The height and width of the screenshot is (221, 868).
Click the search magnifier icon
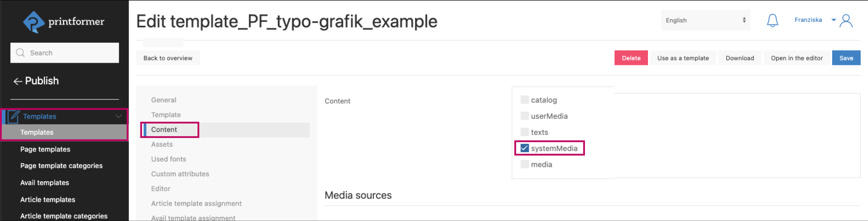click(x=20, y=53)
